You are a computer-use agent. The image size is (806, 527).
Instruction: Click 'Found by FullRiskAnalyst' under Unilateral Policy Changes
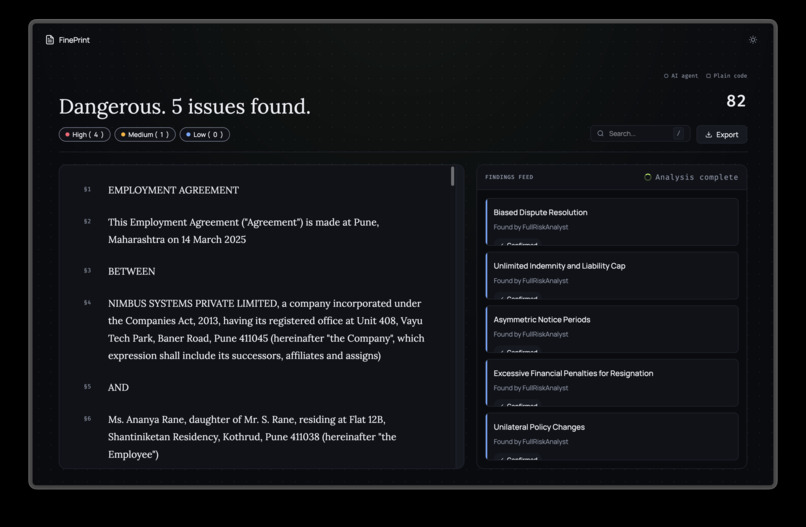coord(530,442)
